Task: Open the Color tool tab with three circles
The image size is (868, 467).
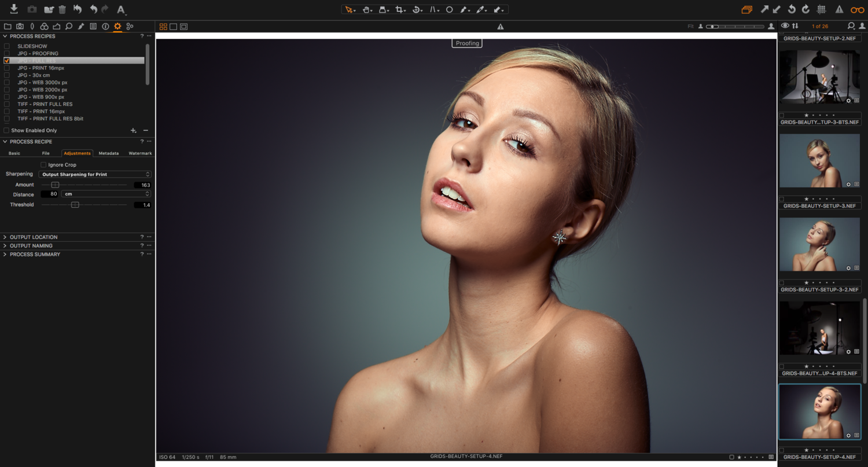Action: (x=44, y=27)
